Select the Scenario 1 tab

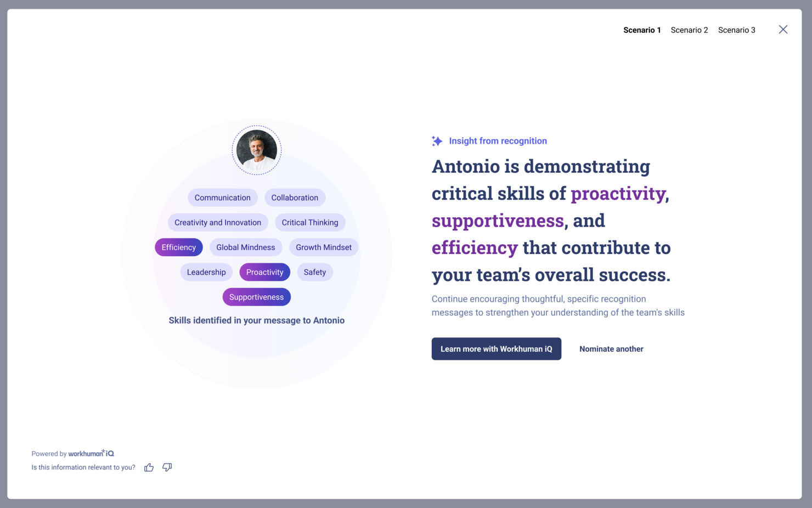coord(642,30)
